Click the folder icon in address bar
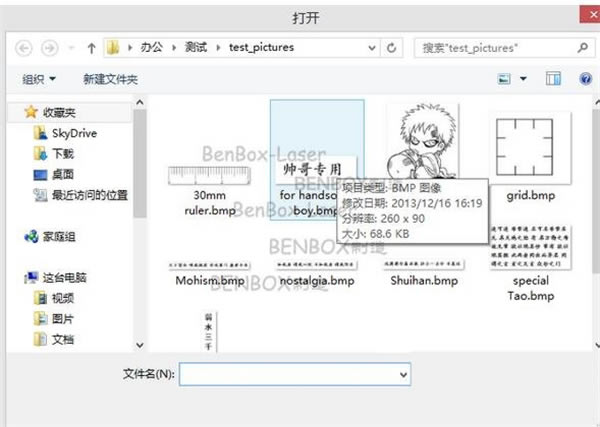Image resolution: width=600 pixels, height=427 pixels. (x=113, y=48)
